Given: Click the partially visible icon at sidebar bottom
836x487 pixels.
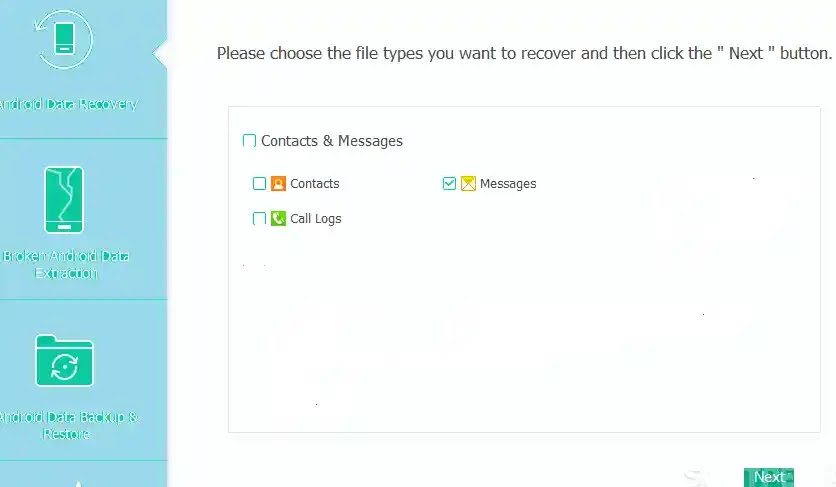Looking at the screenshot, I should pos(78,482).
